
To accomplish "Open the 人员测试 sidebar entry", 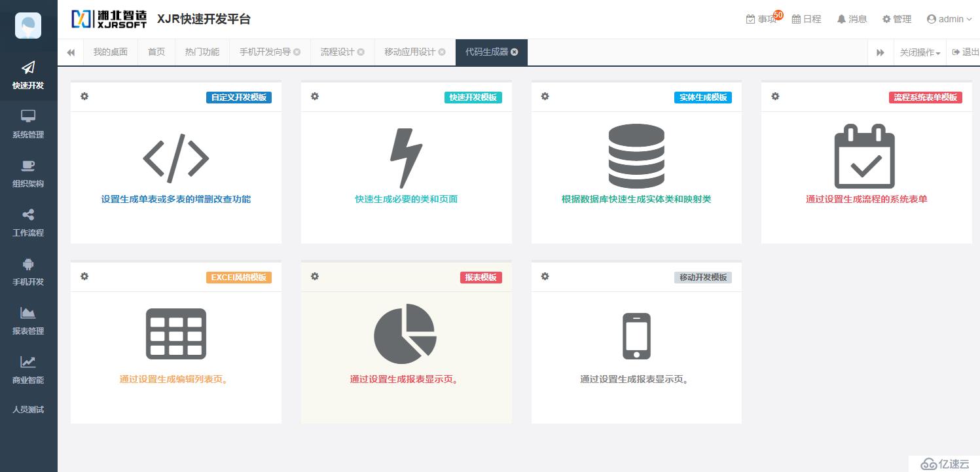I will pos(28,410).
